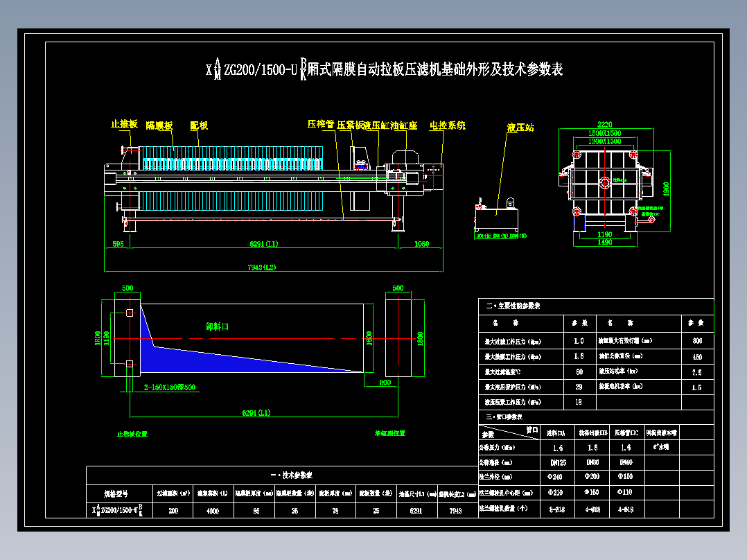Viewport: 747px width, 560px height.
Task: Click the 1.5 motor power value
Action: pyautogui.click(x=696, y=388)
